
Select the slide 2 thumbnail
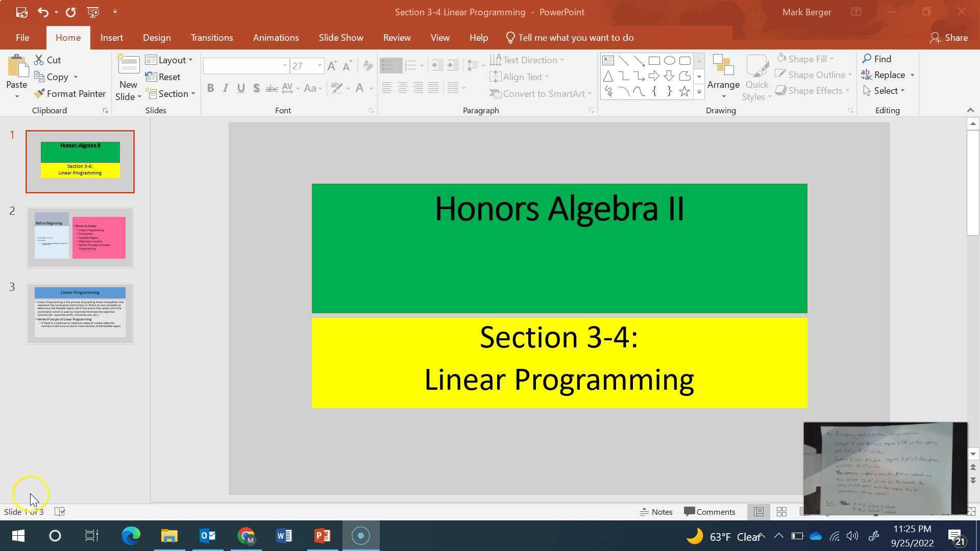click(80, 238)
